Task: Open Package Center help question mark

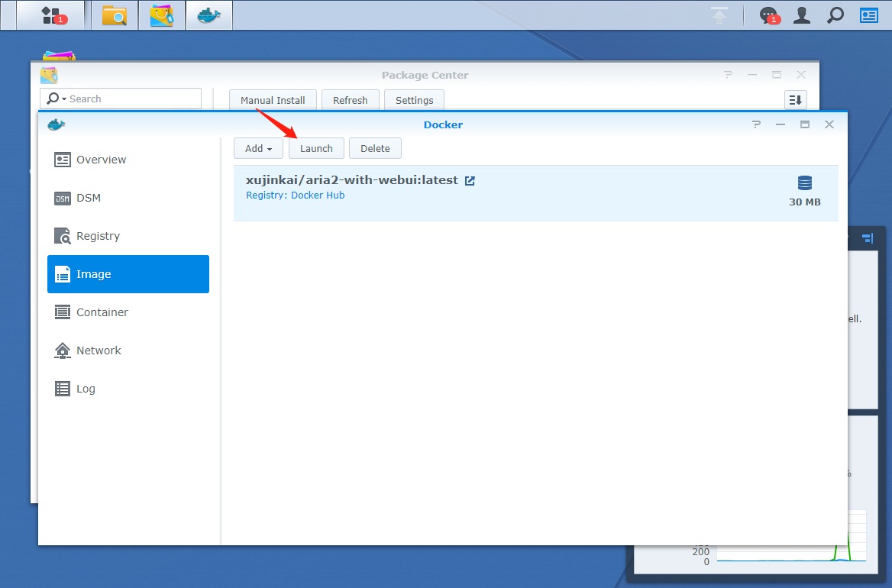Action: 728,75
